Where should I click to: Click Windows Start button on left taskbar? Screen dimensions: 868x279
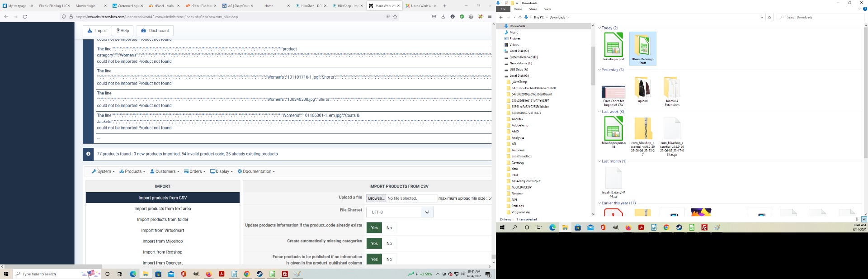6,274
